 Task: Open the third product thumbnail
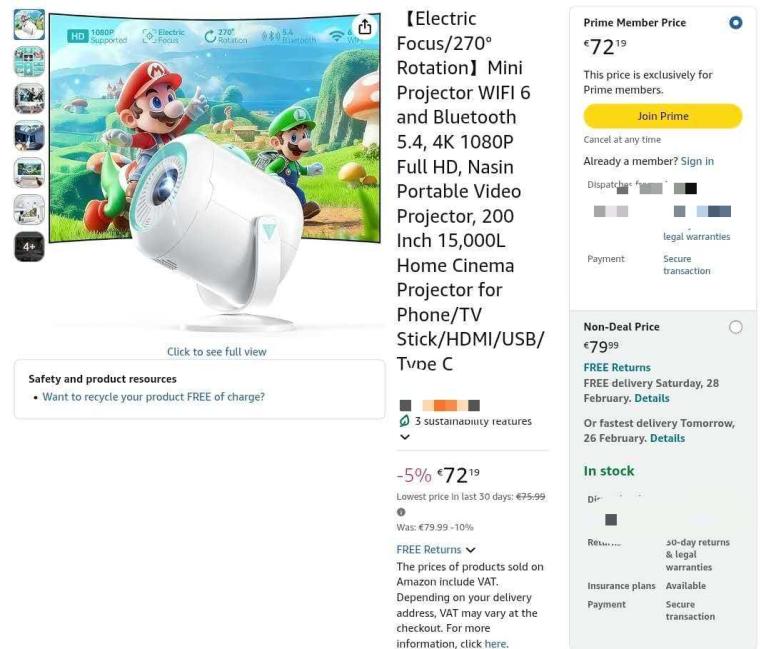pyautogui.click(x=29, y=98)
